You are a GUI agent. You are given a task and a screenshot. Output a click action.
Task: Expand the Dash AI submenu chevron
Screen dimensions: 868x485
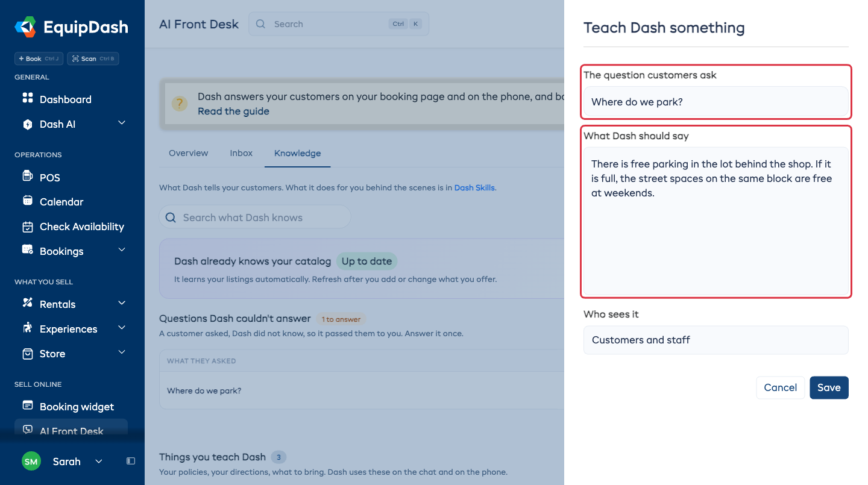click(122, 123)
